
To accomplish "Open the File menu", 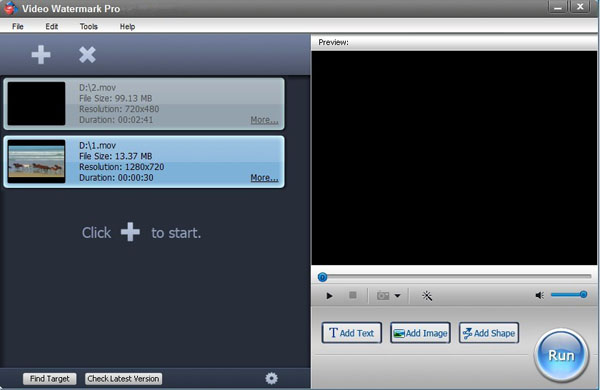I will 18,26.
